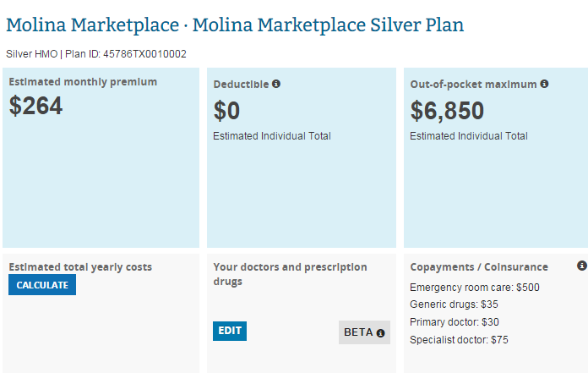Image resolution: width=588 pixels, height=373 pixels.
Task: Click the Estimated total yearly costs heading
Action: click(x=80, y=267)
